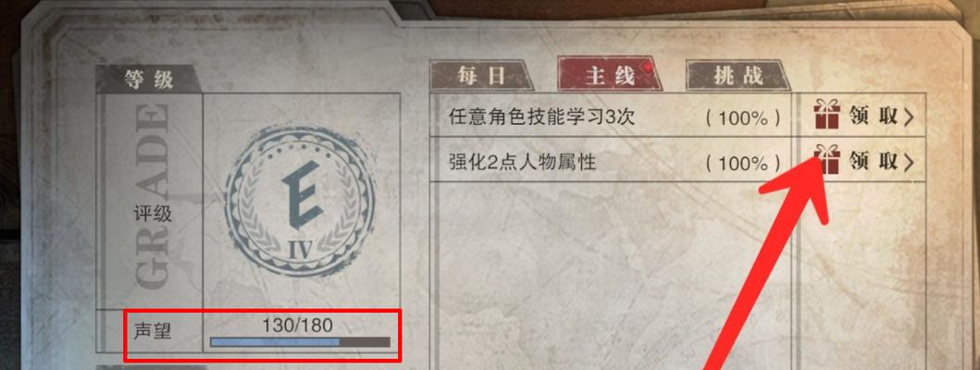Expand the chevron beside the second 领取
This screenshot has height=370, width=980.
click(x=910, y=163)
